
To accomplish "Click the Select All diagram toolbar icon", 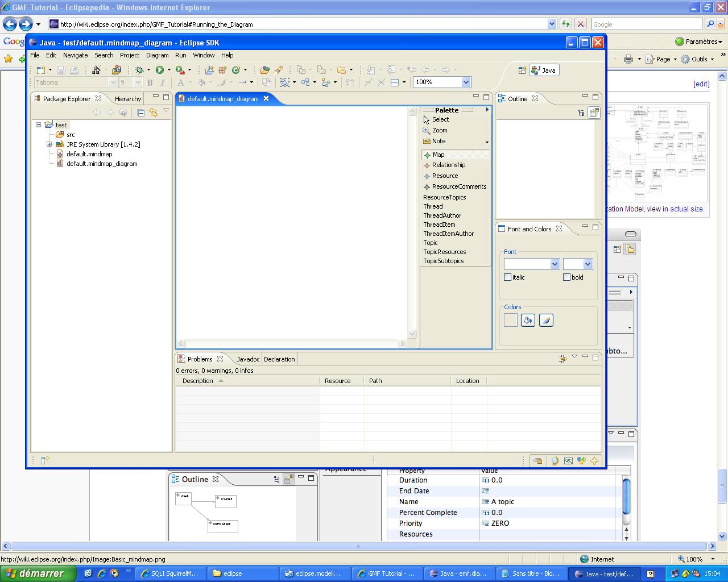I will 285,82.
